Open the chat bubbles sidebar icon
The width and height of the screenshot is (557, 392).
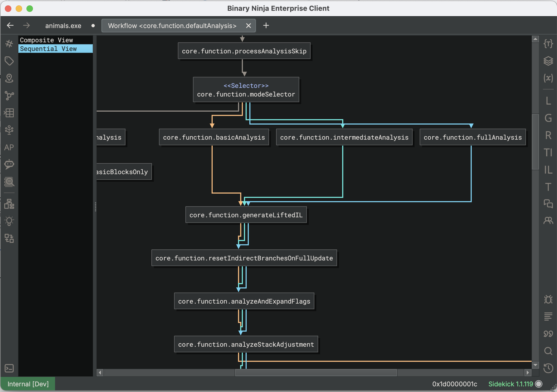tap(548, 204)
